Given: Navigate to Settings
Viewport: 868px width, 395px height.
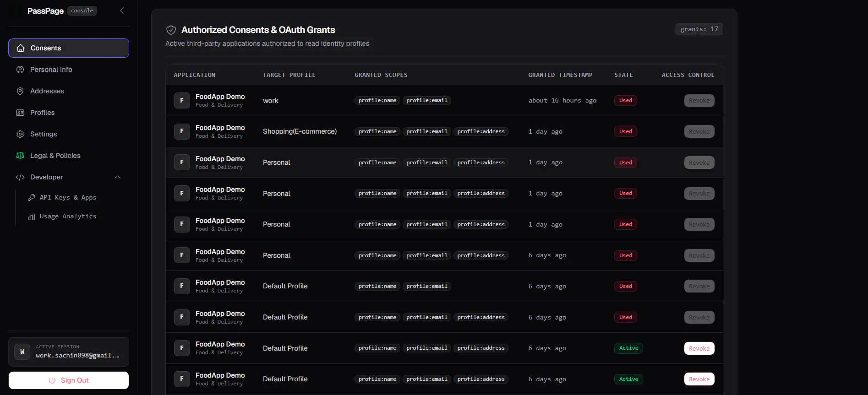Looking at the screenshot, I should click(x=69, y=134).
